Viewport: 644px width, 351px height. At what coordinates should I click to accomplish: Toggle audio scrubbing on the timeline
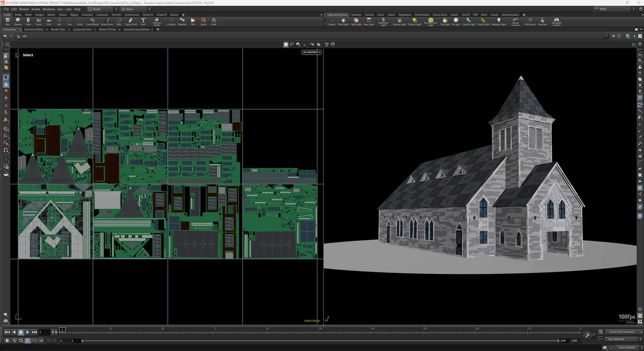14,341
